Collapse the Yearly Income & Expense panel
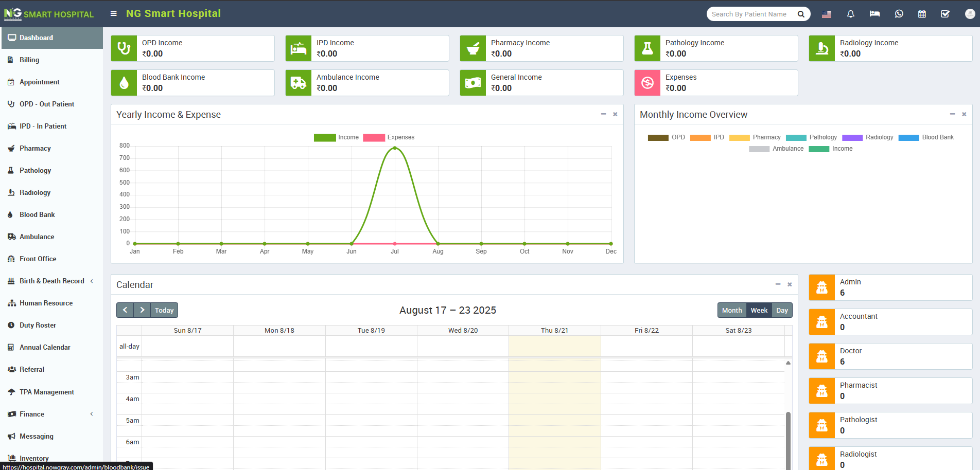This screenshot has width=980, height=470. click(603, 114)
